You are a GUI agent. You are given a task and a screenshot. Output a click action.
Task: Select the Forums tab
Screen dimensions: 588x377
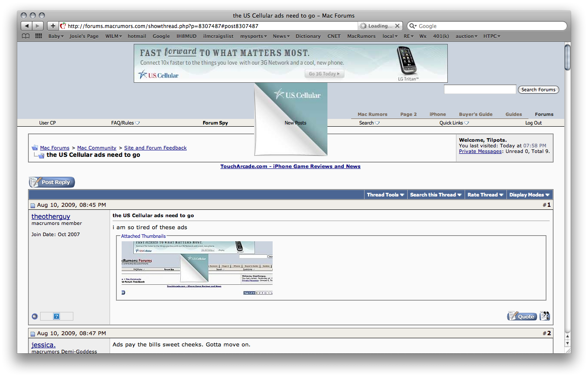tap(544, 114)
